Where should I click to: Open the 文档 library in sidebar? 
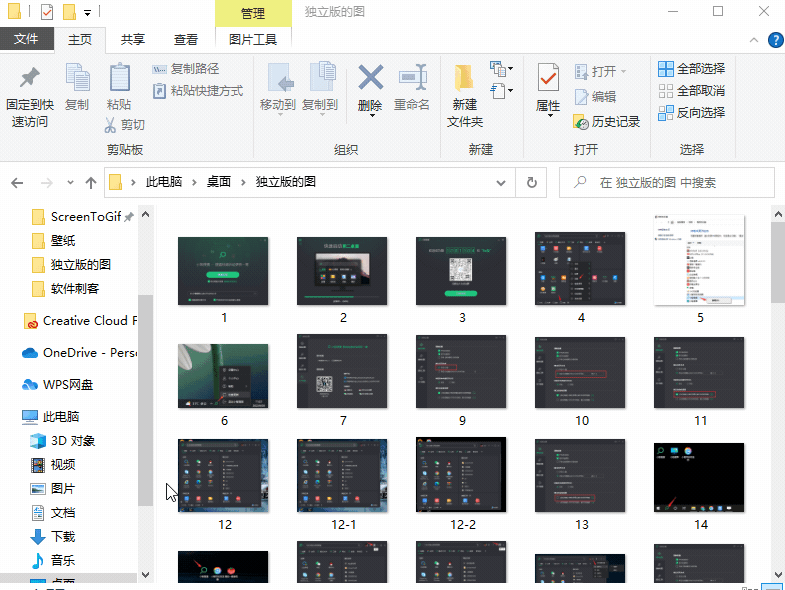53,513
